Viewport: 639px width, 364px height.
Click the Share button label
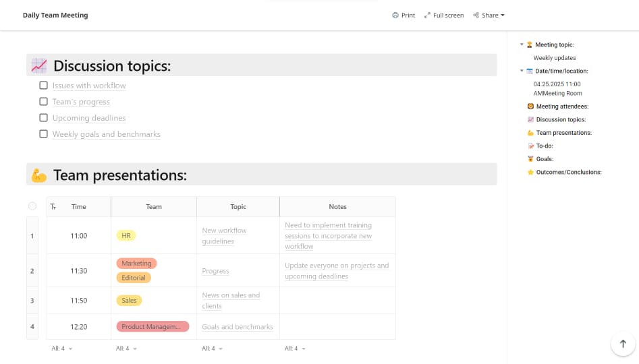(490, 16)
